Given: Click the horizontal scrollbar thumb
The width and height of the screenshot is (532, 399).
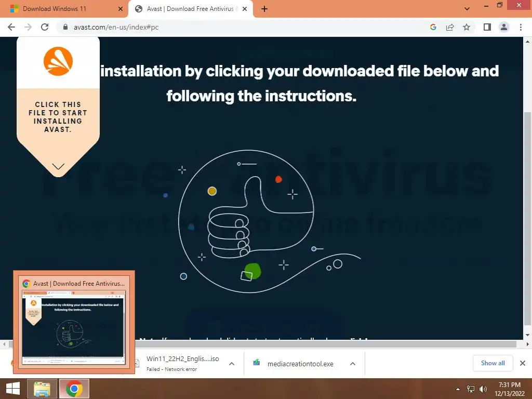Looking at the screenshot, I should 262,344.
